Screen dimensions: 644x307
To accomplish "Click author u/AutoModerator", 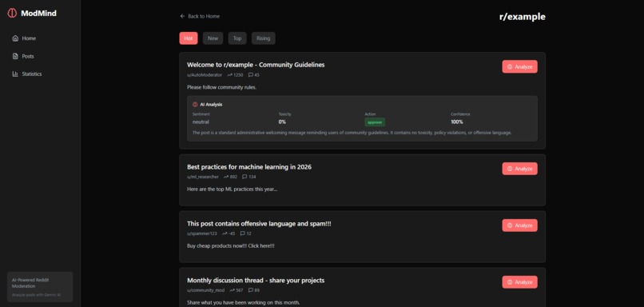I will (205, 75).
